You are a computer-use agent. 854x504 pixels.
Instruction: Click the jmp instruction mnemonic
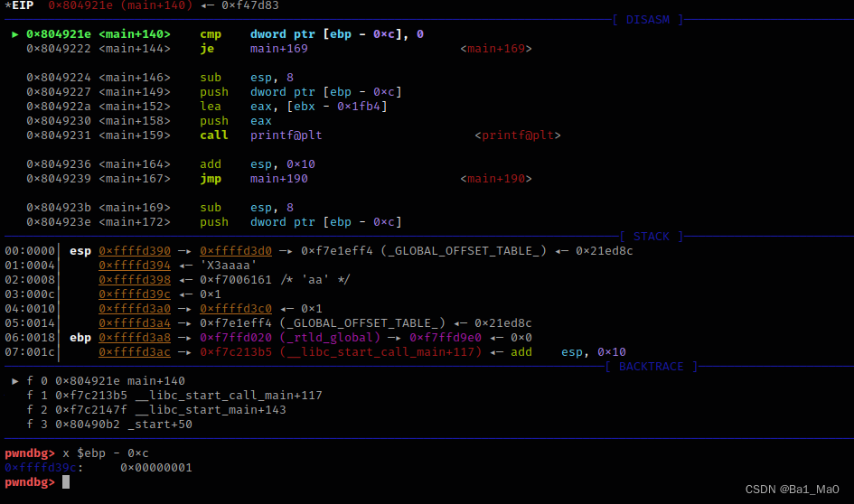211,179
